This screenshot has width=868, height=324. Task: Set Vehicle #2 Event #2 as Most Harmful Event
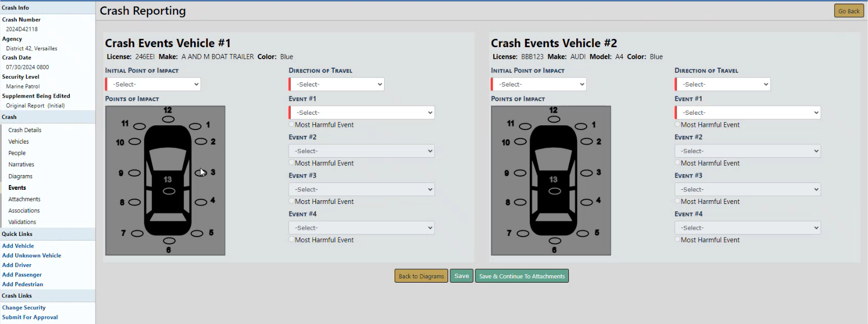(x=678, y=163)
